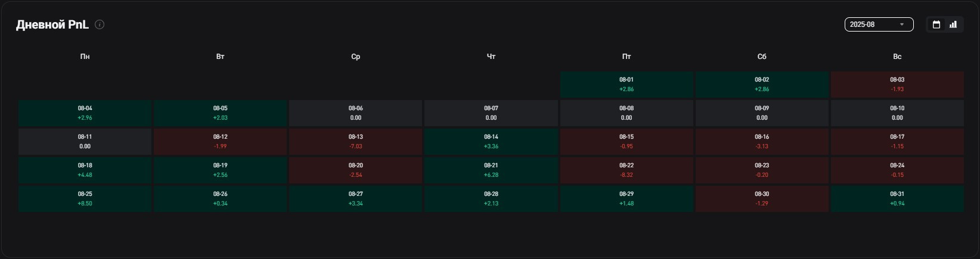The image size is (980, 259).
Task: Select the 08-16 cell showing -3.13
Action: pyautogui.click(x=762, y=142)
